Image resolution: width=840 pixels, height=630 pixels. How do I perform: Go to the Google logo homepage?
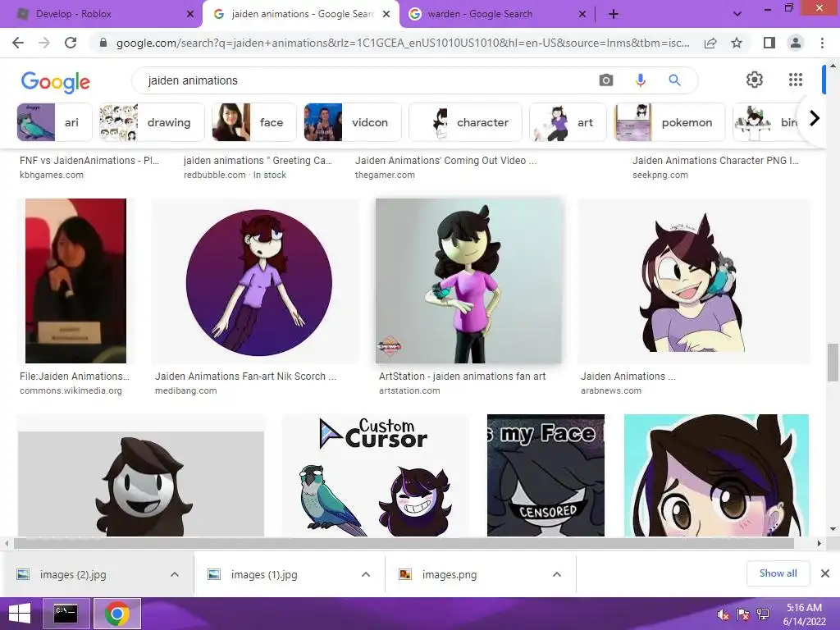(x=55, y=81)
